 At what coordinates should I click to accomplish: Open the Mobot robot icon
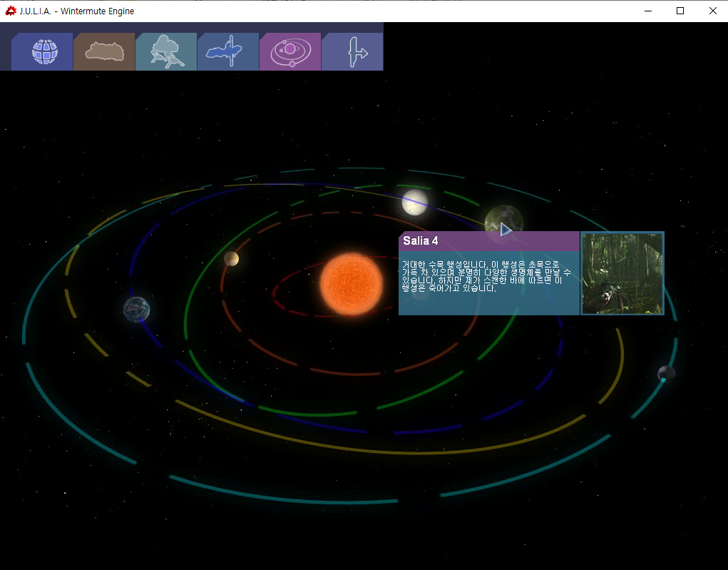click(x=166, y=51)
